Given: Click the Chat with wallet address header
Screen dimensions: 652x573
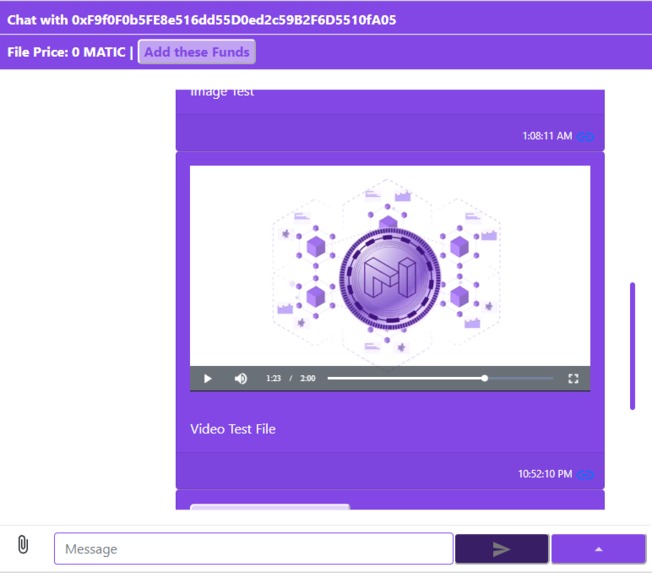Looking at the screenshot, I should click(x=202, y=20).
